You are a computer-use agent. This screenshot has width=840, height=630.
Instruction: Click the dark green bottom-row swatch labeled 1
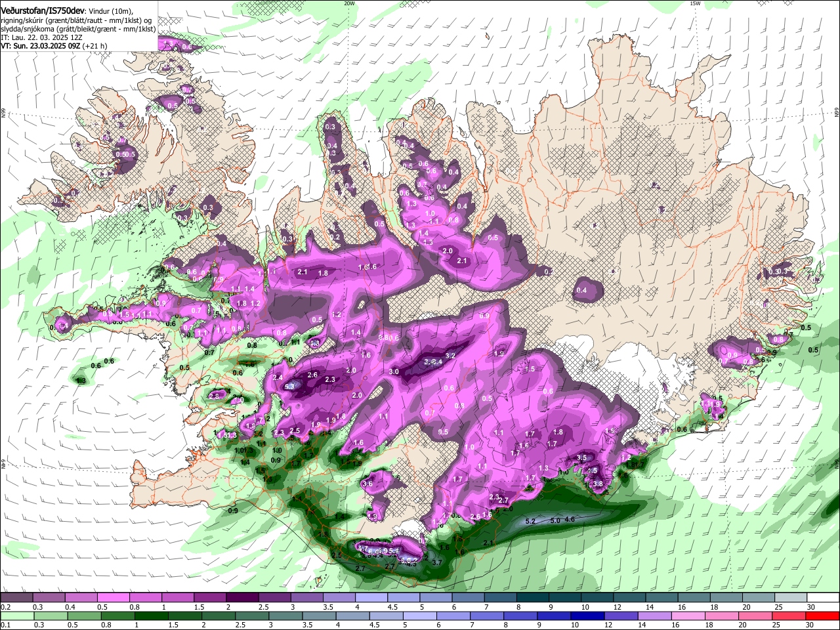(152, 616)
